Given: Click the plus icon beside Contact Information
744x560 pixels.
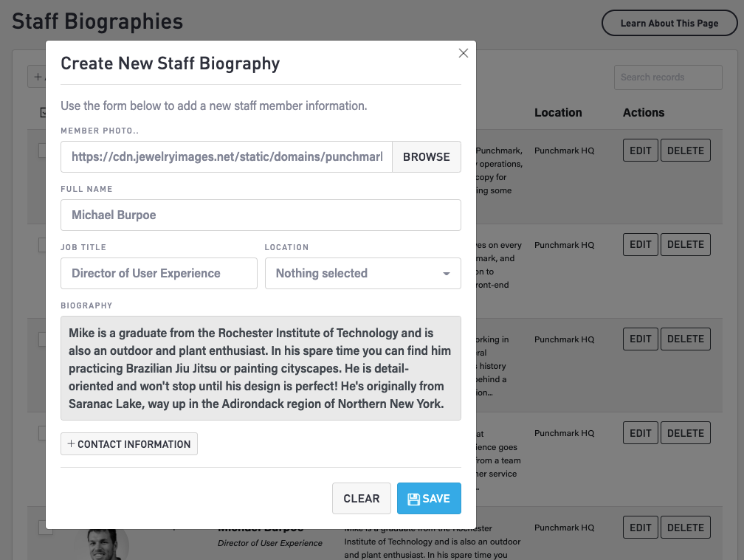Looking at the screenshot, I should click(x=71, y=443).
